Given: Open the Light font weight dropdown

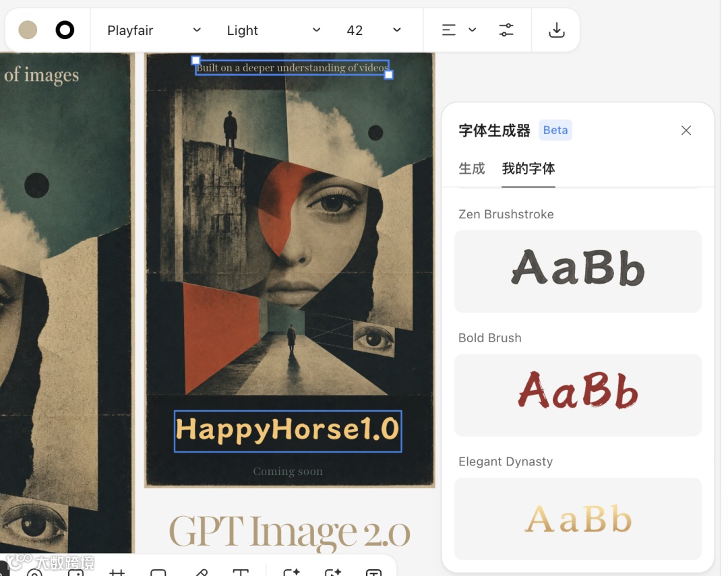Looking at the screenshot, I should 274,30.
